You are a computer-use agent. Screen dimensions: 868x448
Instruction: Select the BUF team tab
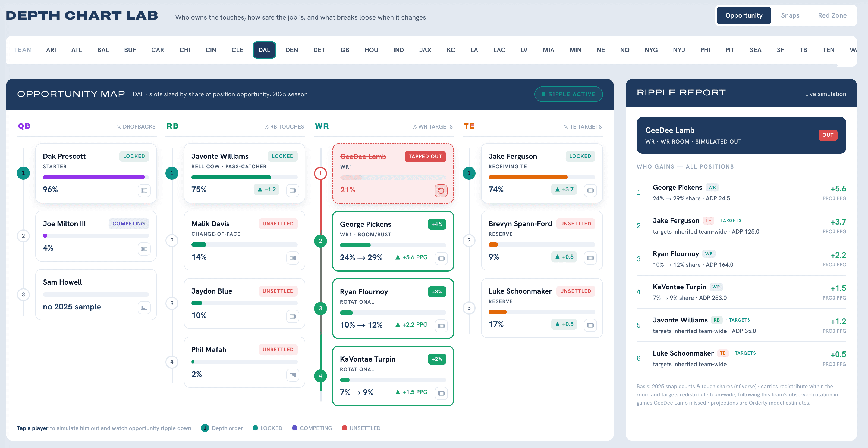pyautogui.click(x=130, y=50)
